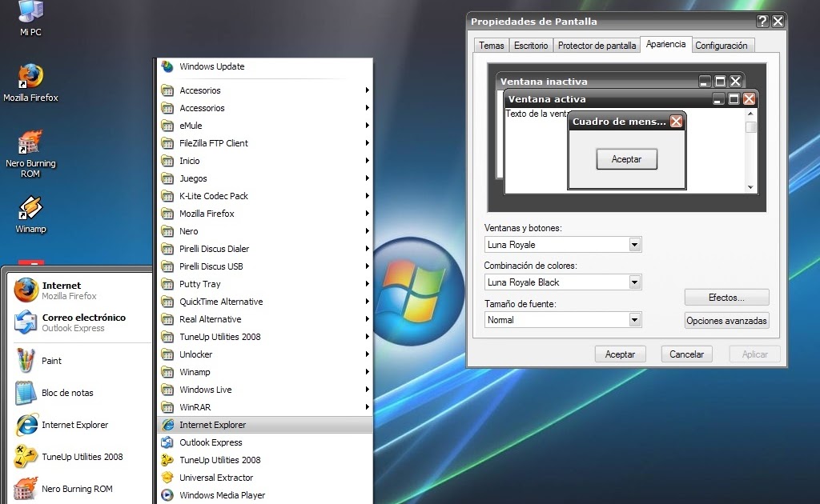Open Outlook Express in programs submenu
This screenshot has width=820, height=504.
[x=264, y=442]
